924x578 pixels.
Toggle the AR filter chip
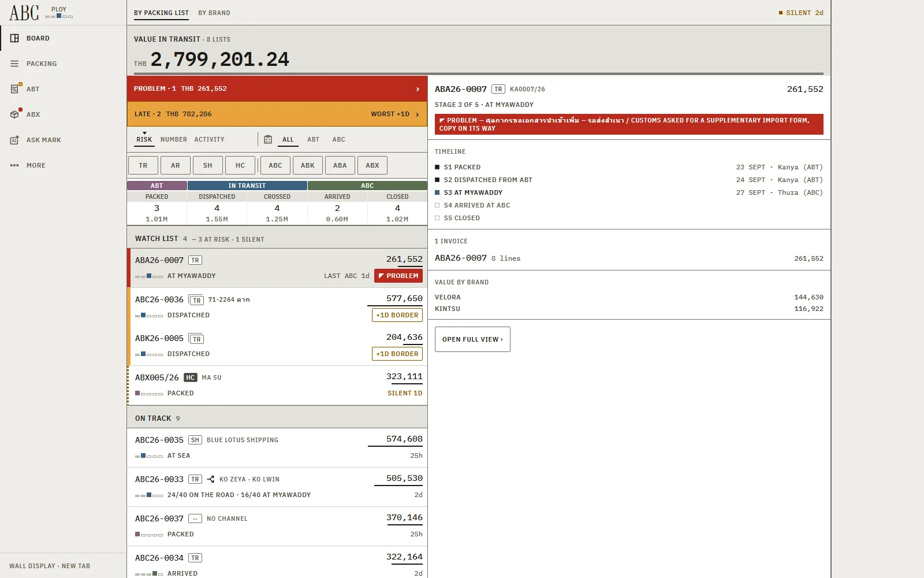click(176, 165)
